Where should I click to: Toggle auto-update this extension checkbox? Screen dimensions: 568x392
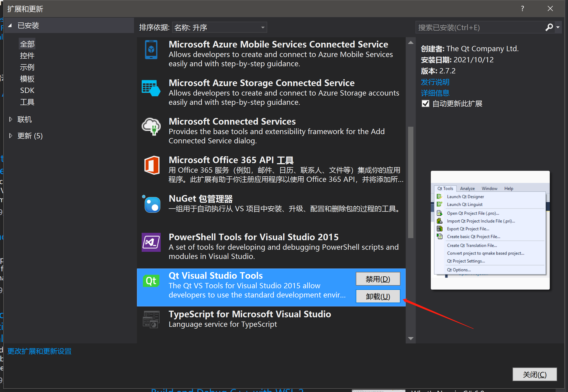click(x=426, y=104)
